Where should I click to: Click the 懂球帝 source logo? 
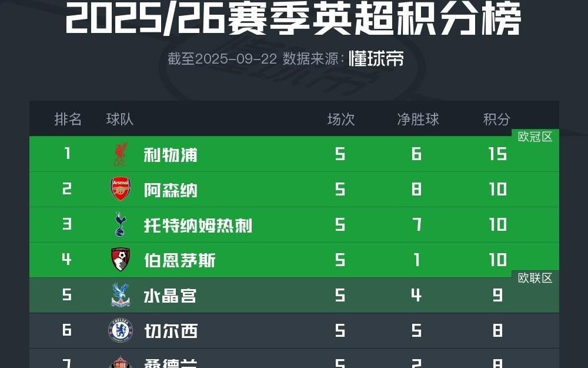pos(376,59)
